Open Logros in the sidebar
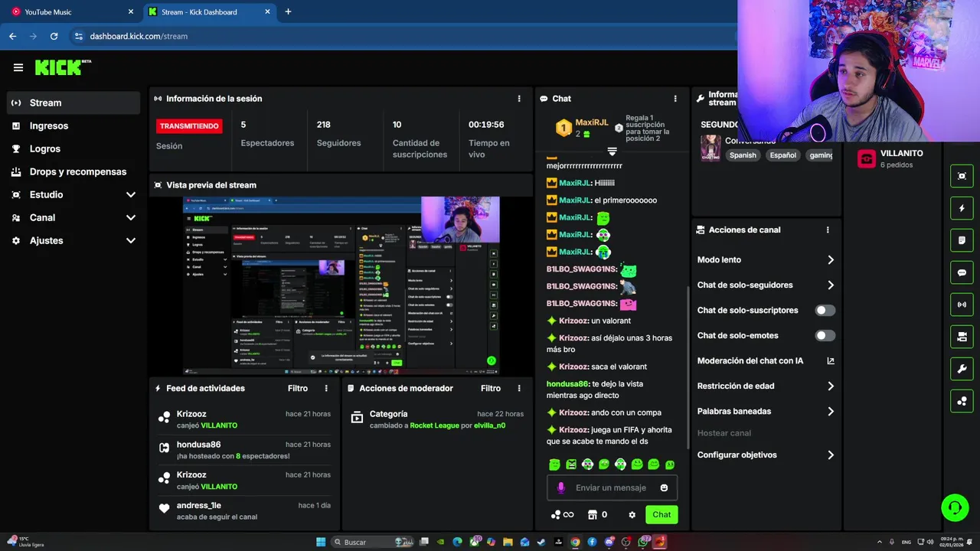This screenshot has width=980, height=551. (x=73, y=148)
